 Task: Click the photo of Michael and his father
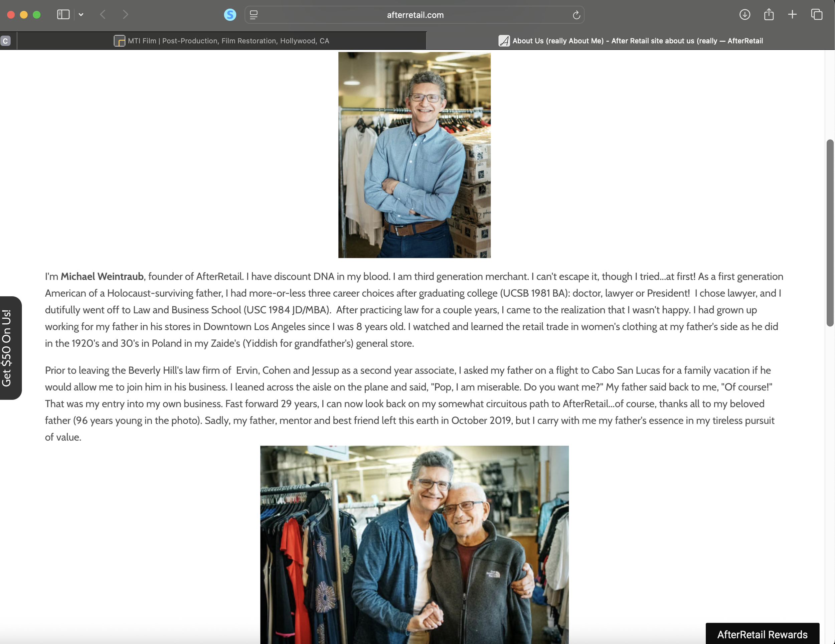414,543
